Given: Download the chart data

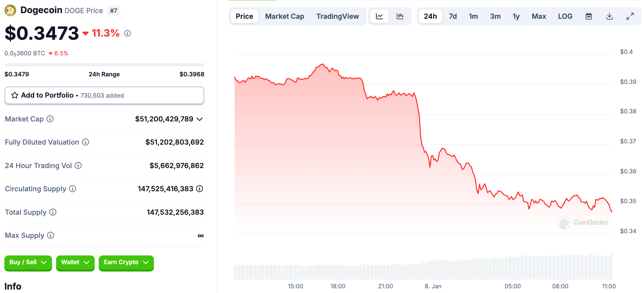Looking at the screenshot, I should click(609, 16).
